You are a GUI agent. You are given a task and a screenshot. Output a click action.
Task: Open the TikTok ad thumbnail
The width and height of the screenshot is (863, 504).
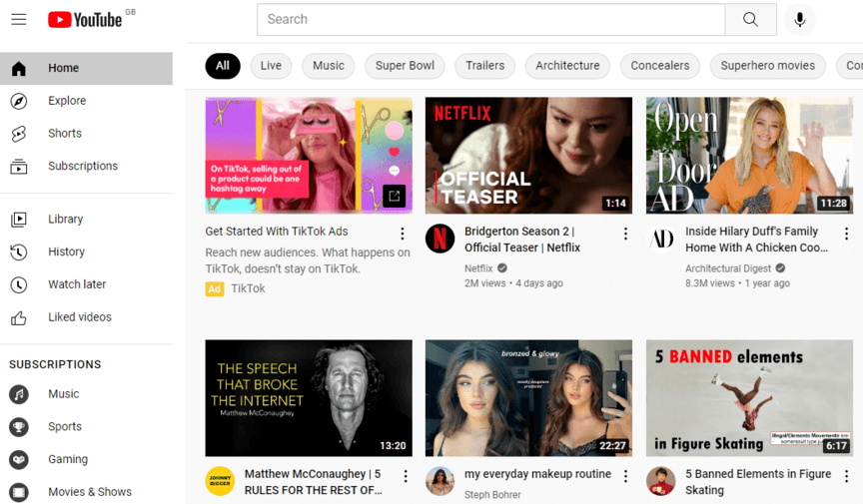[x=309, y=156]
